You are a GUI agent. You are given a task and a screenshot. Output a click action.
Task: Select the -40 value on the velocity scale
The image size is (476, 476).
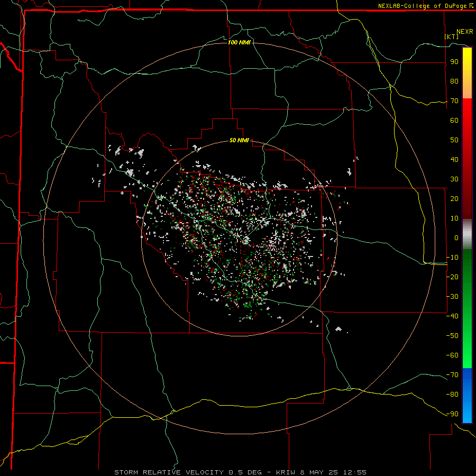(452, 316)
